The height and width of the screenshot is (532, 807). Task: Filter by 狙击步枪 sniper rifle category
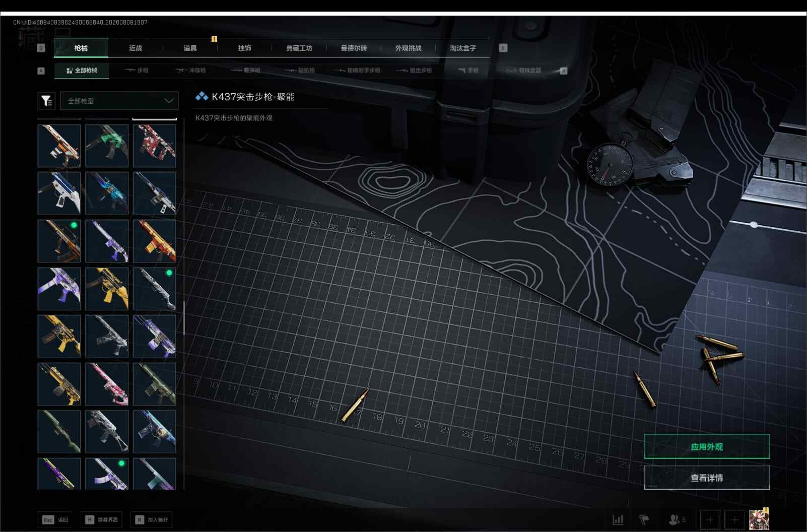(x=414, y=70)
